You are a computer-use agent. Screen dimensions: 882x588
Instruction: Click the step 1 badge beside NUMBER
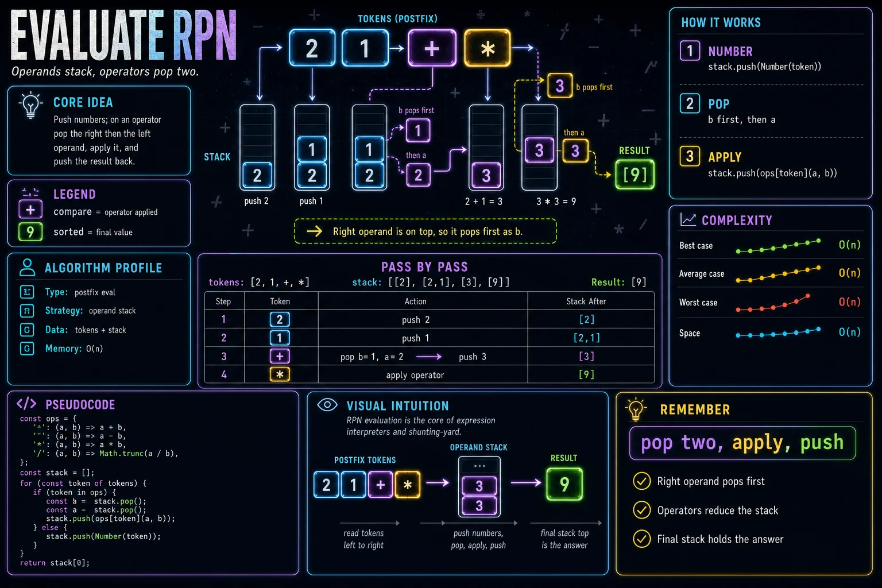click(x=690, y=51)
